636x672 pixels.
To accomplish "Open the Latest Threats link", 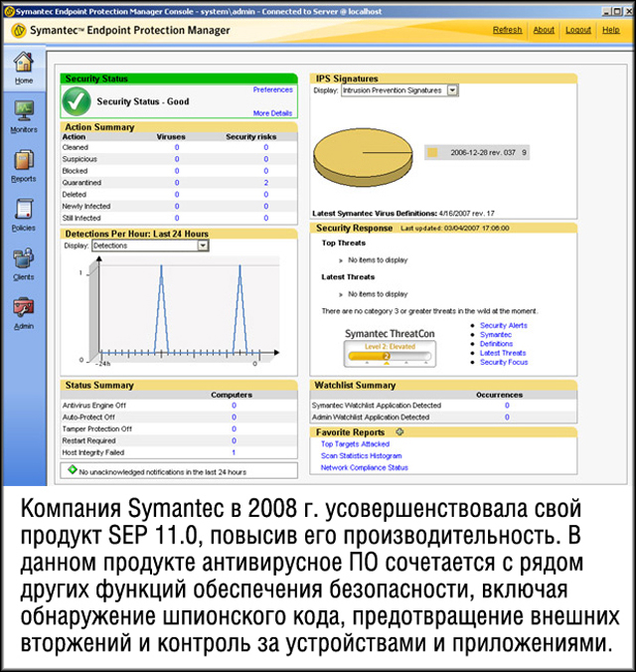I will [503, 353].
